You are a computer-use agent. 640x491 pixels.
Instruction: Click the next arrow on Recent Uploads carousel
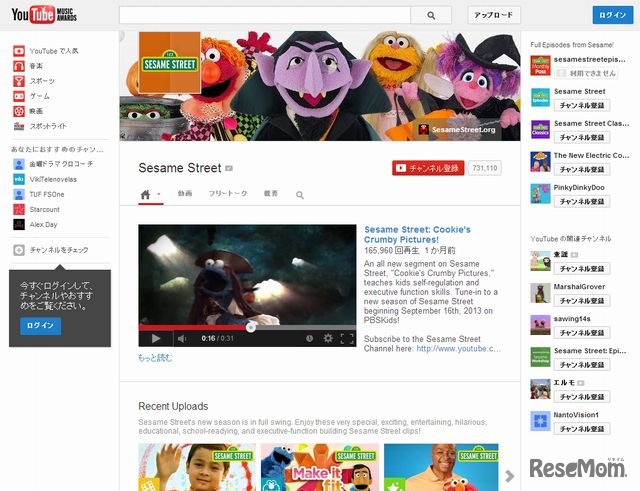(509, 475)
